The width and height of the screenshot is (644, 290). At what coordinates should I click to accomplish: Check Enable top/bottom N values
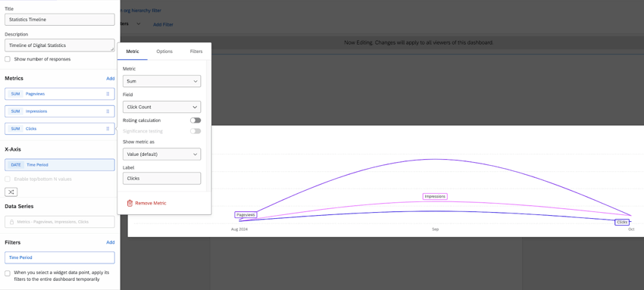8,179
